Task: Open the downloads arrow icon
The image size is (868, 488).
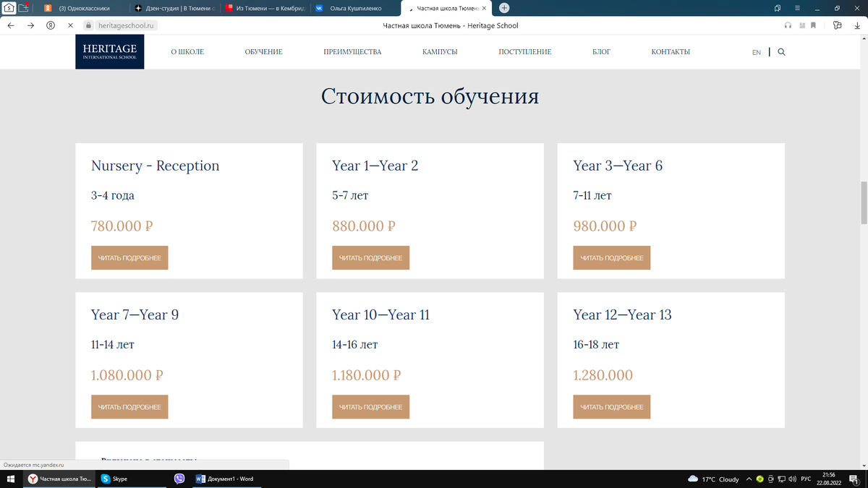Action: click(856, 25)
